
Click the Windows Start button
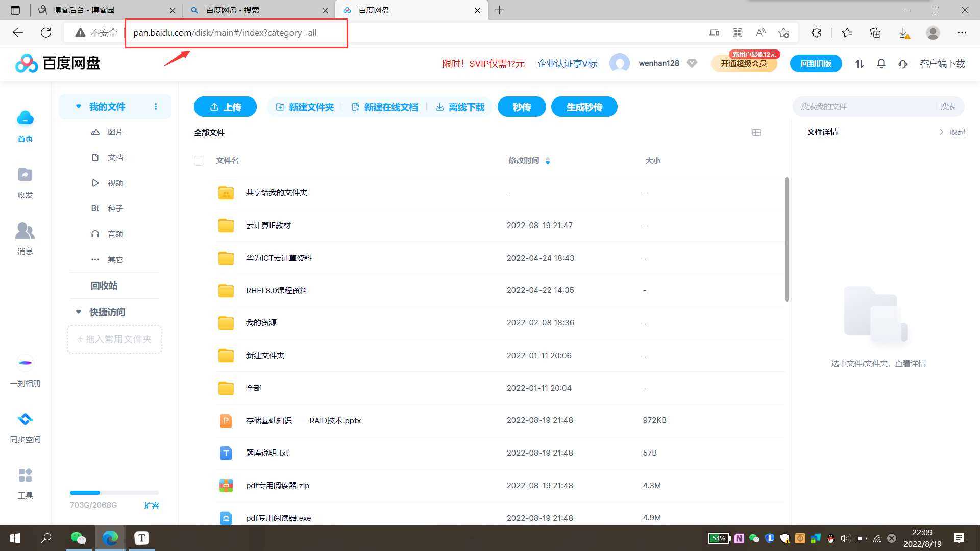(x=15, y=538)
